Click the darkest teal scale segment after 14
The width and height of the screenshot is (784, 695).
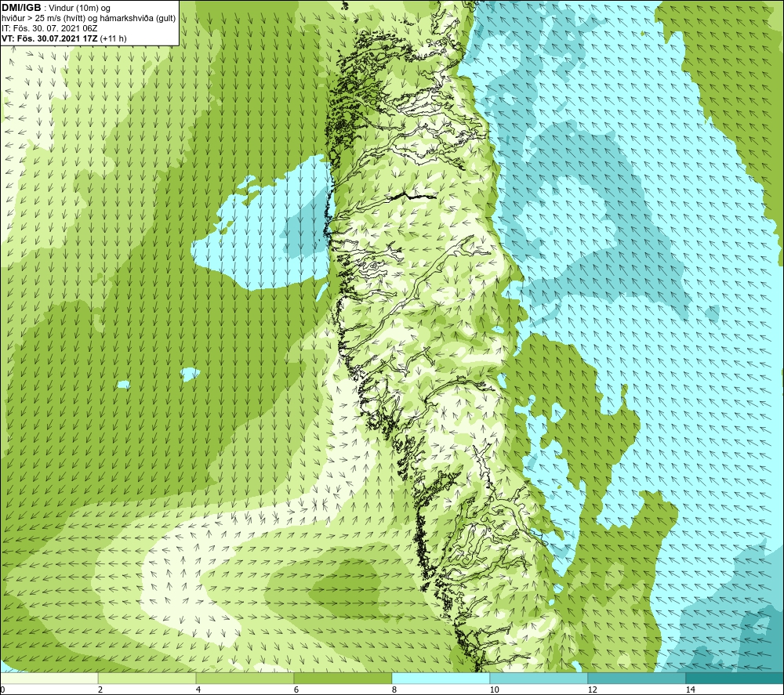[735, 678]
